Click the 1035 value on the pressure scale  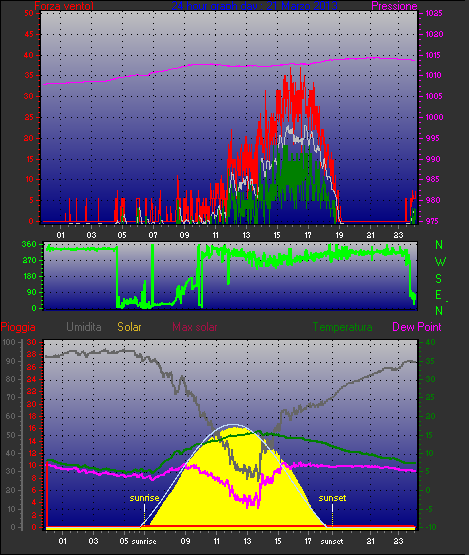point(434,13)
